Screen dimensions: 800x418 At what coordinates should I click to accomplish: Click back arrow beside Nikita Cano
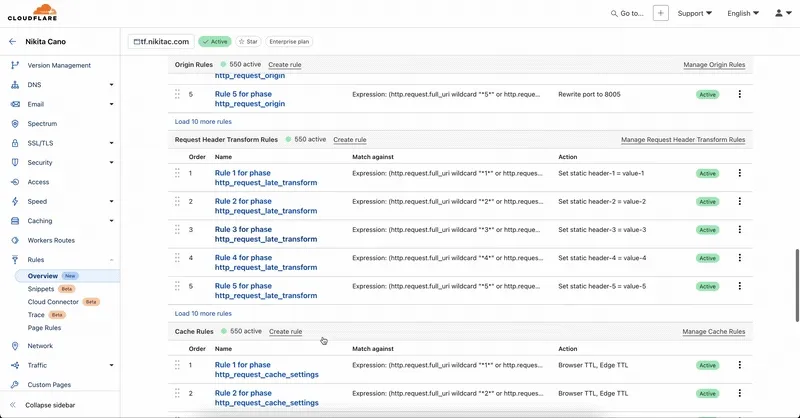point(13,42)
